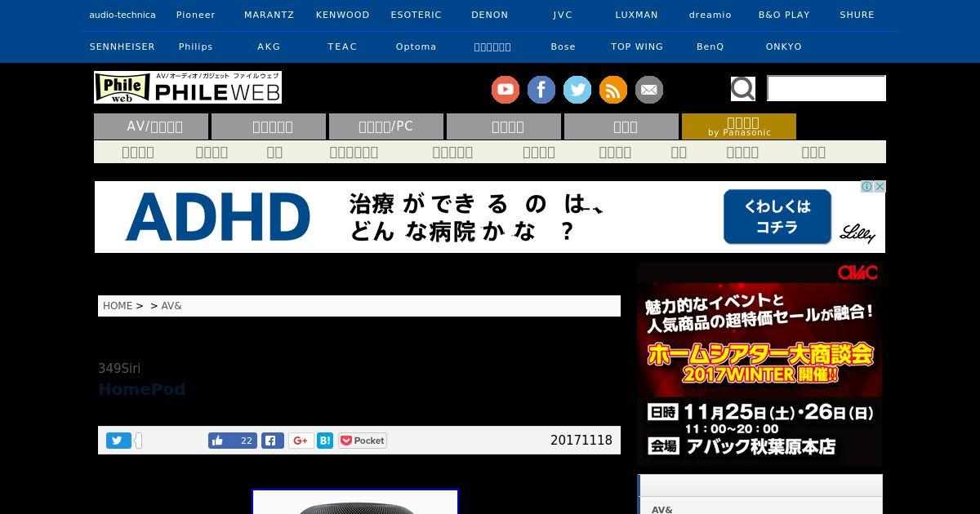The height and width of the screenshot is (514, 980).
Task: Click the くわしくはコチラ button on ADHD ad
Action: point(777,217)
